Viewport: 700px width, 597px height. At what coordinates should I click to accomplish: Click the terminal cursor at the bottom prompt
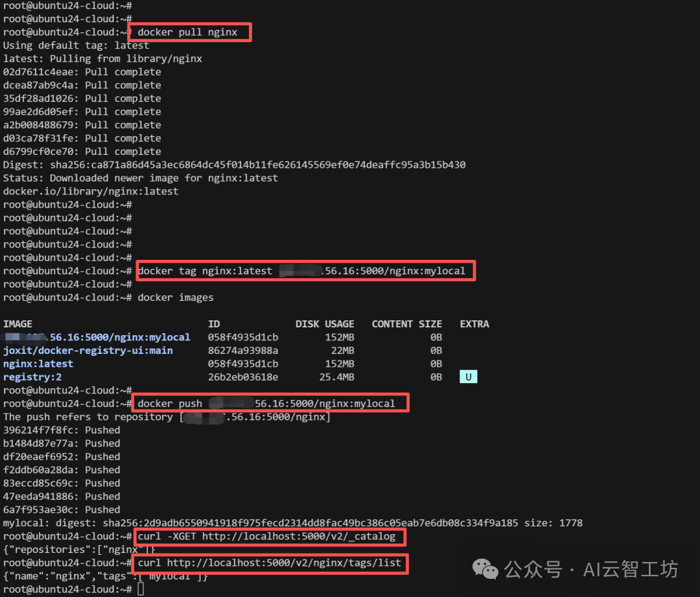140,589
